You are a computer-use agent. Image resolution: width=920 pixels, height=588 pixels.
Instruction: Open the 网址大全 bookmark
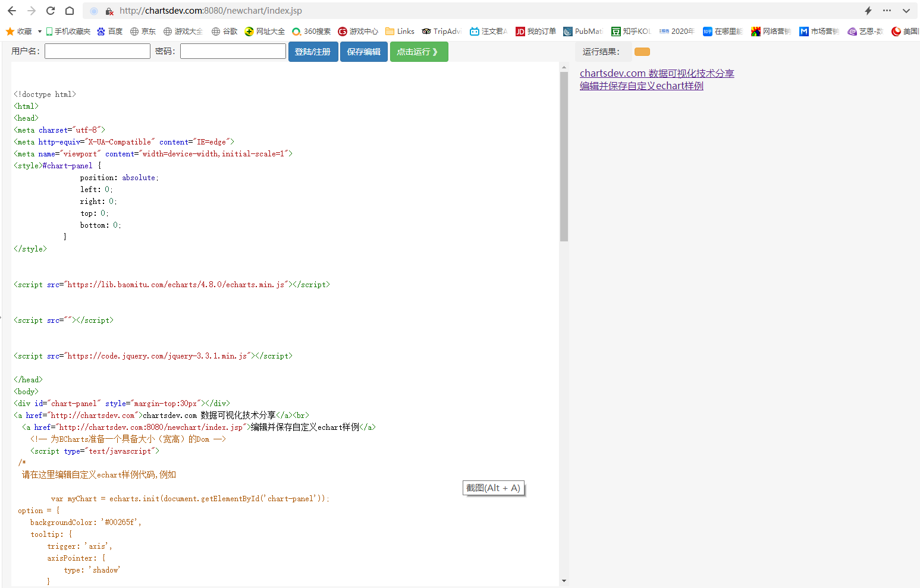pyautogui.click(x=265, y=31)
